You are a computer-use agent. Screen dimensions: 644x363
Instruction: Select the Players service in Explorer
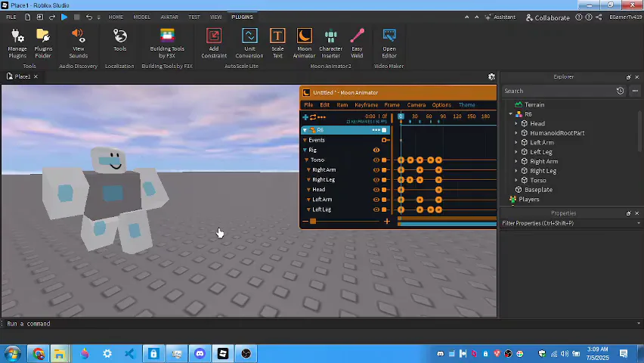coord(528,199)
